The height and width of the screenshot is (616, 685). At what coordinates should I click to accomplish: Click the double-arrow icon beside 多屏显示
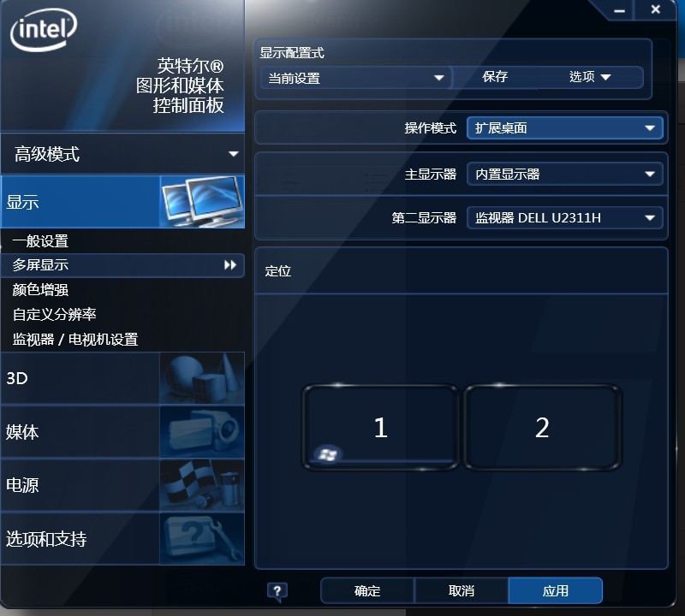coord(230,265)
